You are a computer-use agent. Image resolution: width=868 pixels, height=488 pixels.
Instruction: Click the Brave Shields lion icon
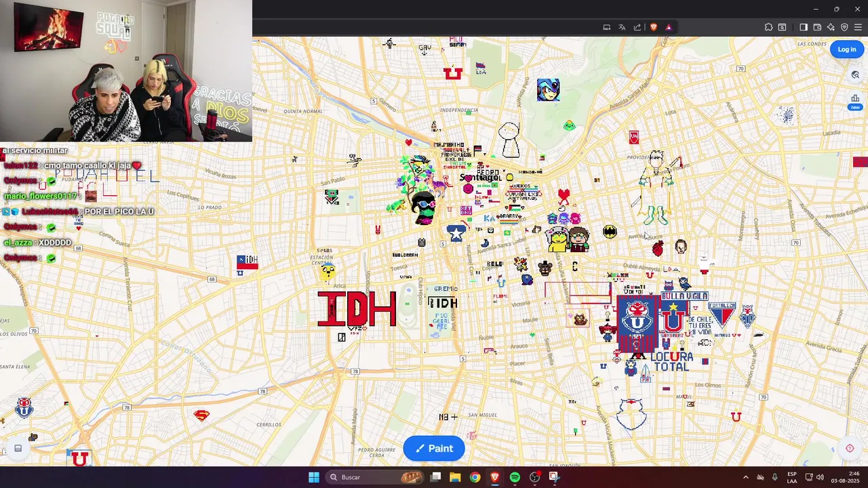point(654,27)
